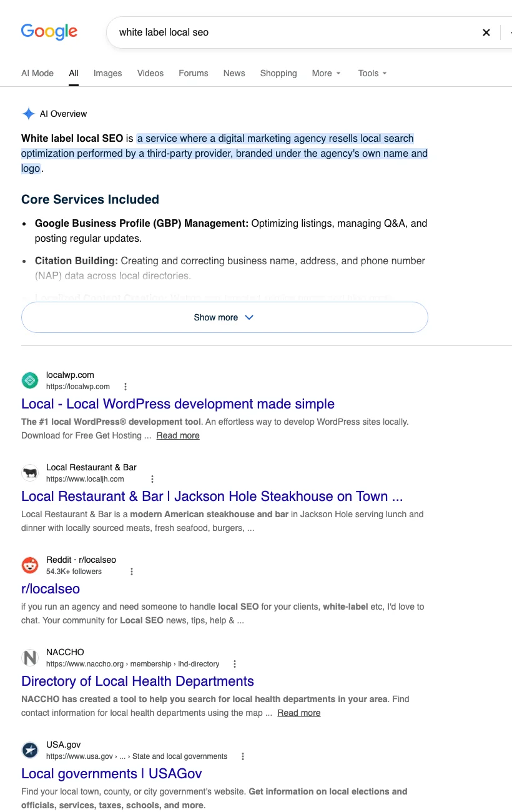Click the Local Restaurant & Bar favicon
The width and height of the screenshot is (512, 812).
(30, 473)
